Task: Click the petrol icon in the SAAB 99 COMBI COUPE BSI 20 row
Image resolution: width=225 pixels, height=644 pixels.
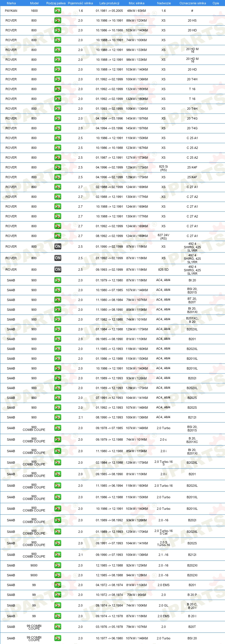Action: (x=58, y=638)
